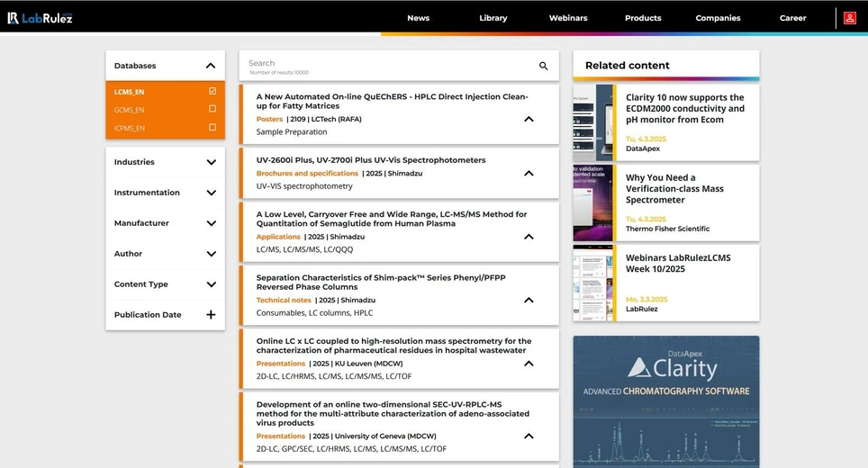Collapse the Databases panel
This screenshot has width=868, height=468.
click(211, 66)
